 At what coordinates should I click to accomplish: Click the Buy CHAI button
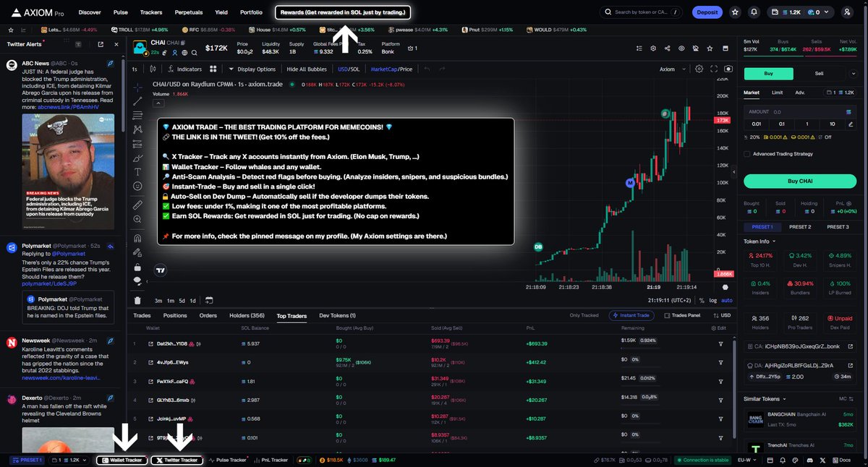point(800,181)
